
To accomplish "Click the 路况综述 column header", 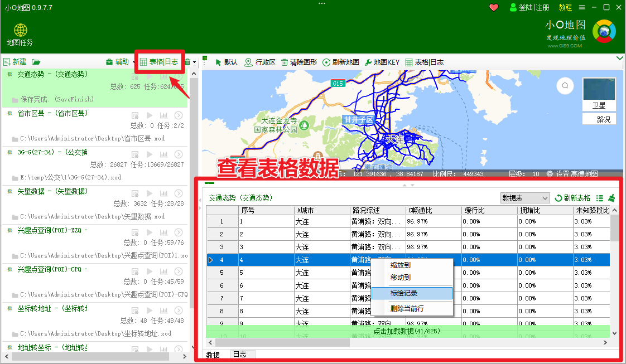I will click(378, 211).
